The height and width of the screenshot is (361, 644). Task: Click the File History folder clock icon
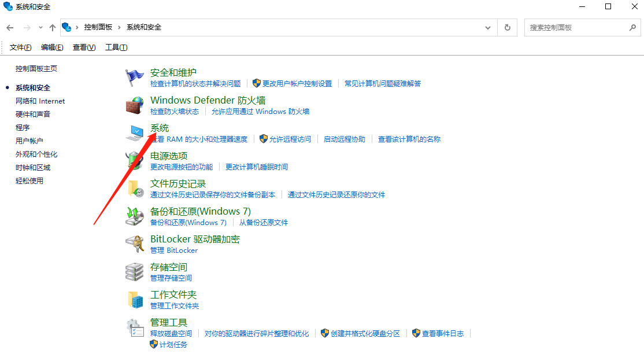pos(135,189)
